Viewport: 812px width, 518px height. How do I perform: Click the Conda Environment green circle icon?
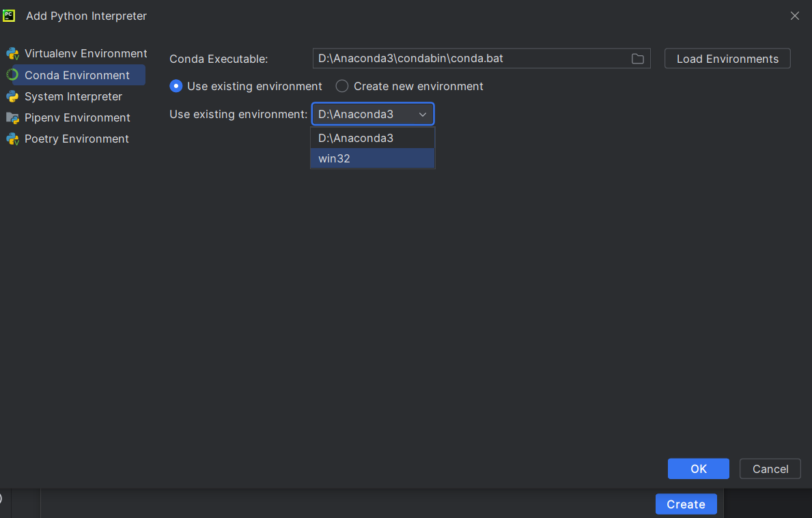[x=12, y=75]
